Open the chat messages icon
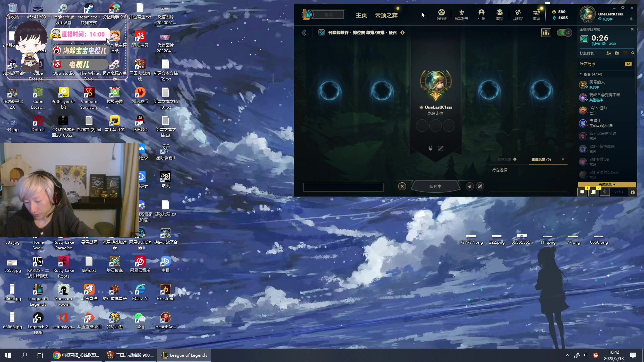This screenshot has width=644, height=362. click(x=582, y=192)
